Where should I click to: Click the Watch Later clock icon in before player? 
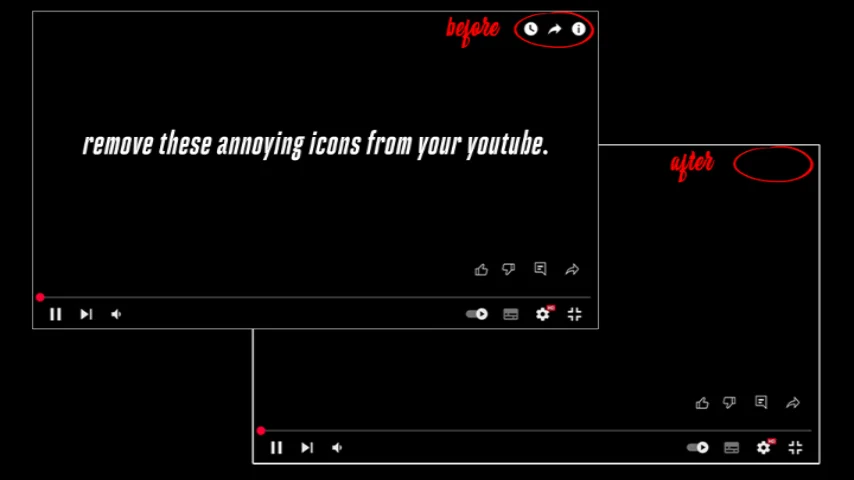tap(530, 29)
